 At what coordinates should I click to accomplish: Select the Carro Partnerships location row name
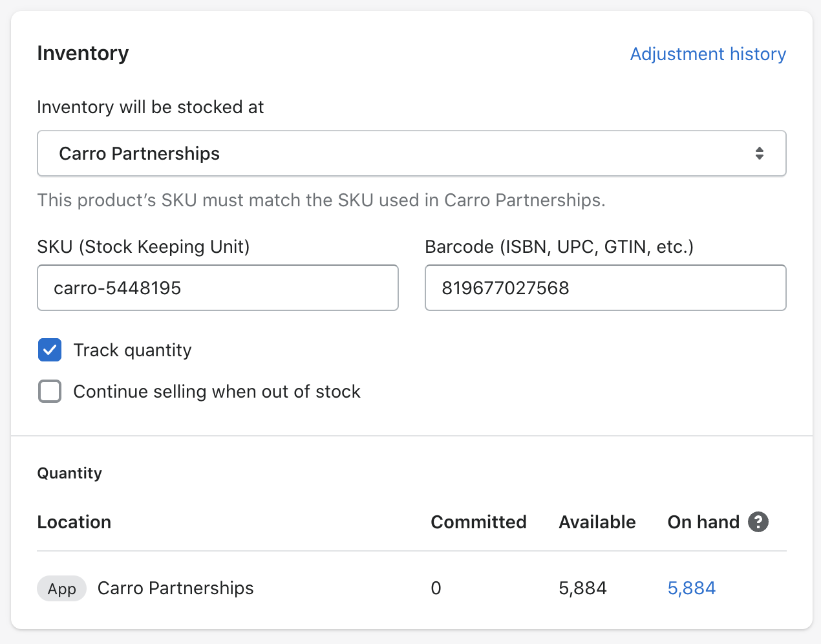tap(175, 588)
